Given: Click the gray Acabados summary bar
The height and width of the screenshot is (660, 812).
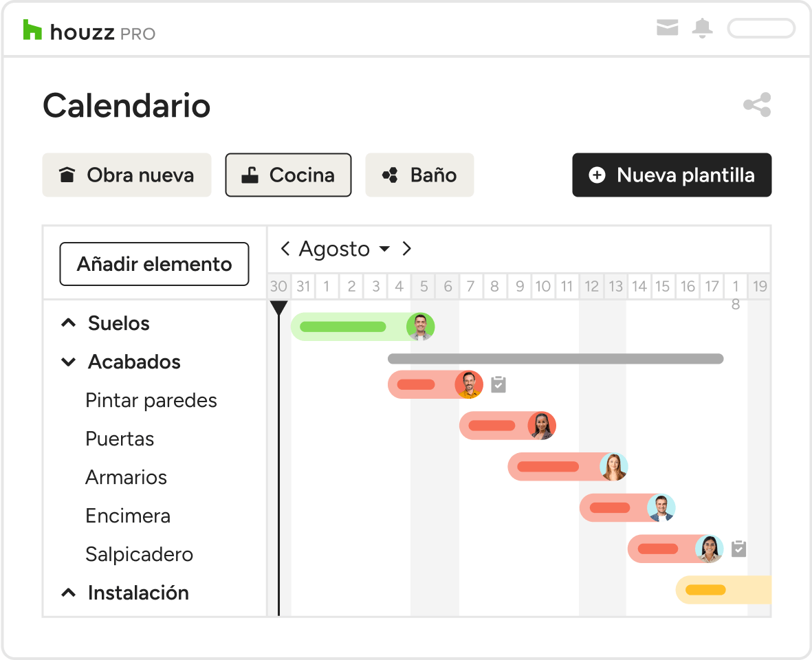Looking at the screenshot, I should 556,359.
